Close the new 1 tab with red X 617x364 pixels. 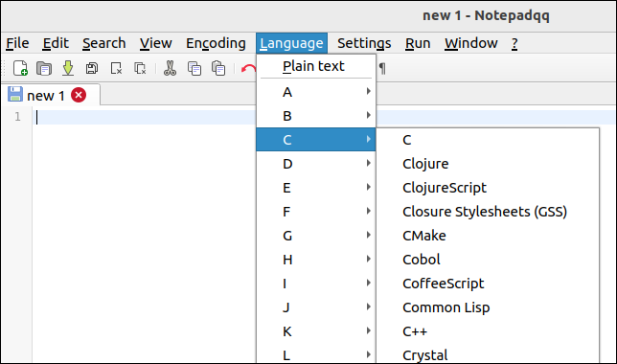(x=79, y=95)
